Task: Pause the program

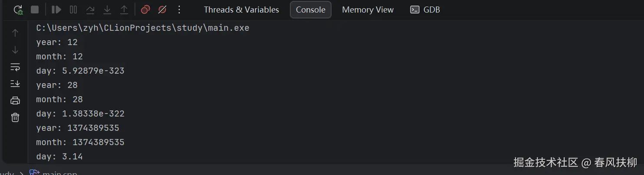Action: tap(73, 10)
